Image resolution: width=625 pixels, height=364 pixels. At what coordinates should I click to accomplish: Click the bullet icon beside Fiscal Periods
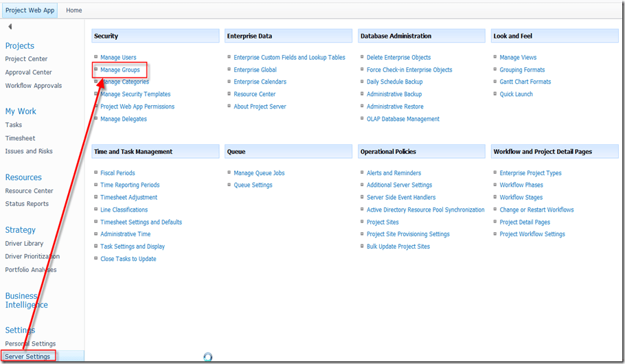click(x=95, y=172)
